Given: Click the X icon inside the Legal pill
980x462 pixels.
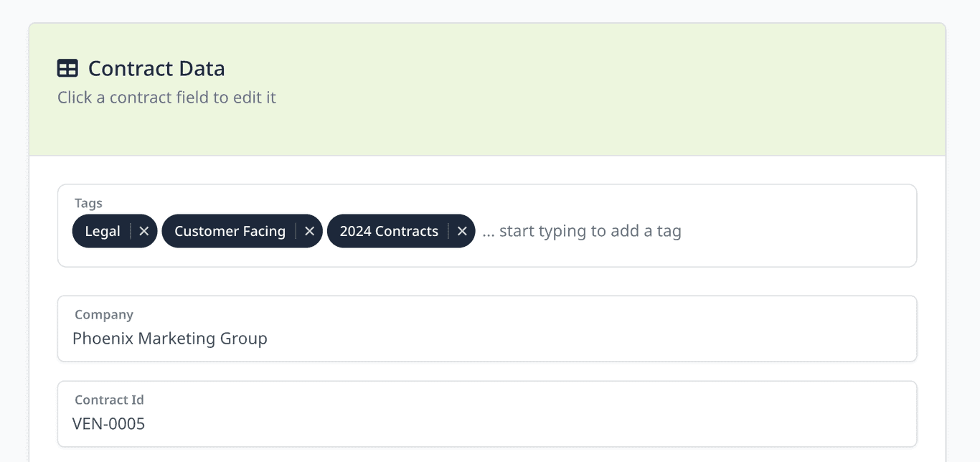Looking at the screenshot, I should click(x=144, y=231).
